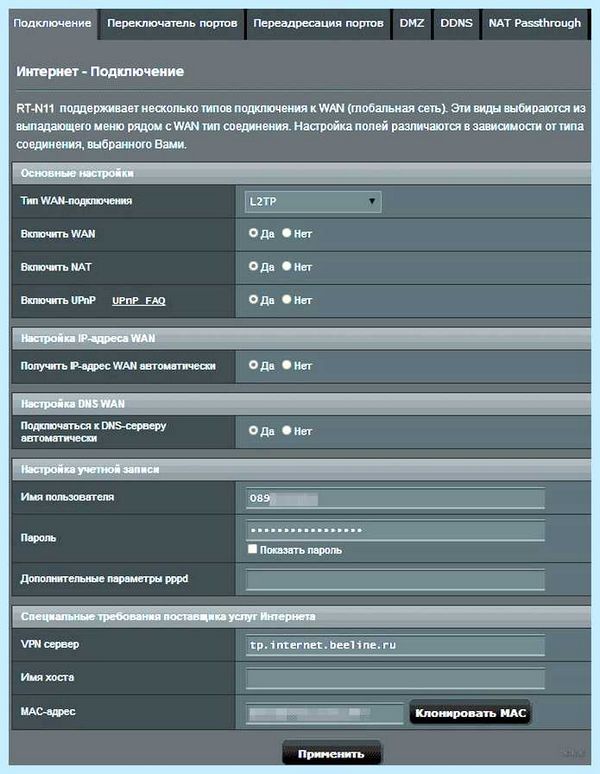Select Нет for automatic WAN IP address
The height and width of the screenshot is (774, 600).
[286, 365]
